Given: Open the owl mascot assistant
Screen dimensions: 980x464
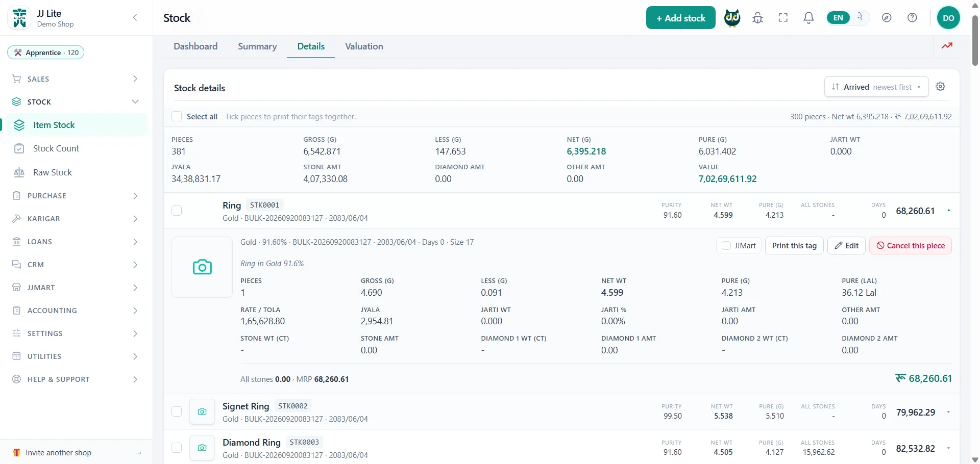Looking at the screenshot, I should pyautogui.click(x=732, y=18).
